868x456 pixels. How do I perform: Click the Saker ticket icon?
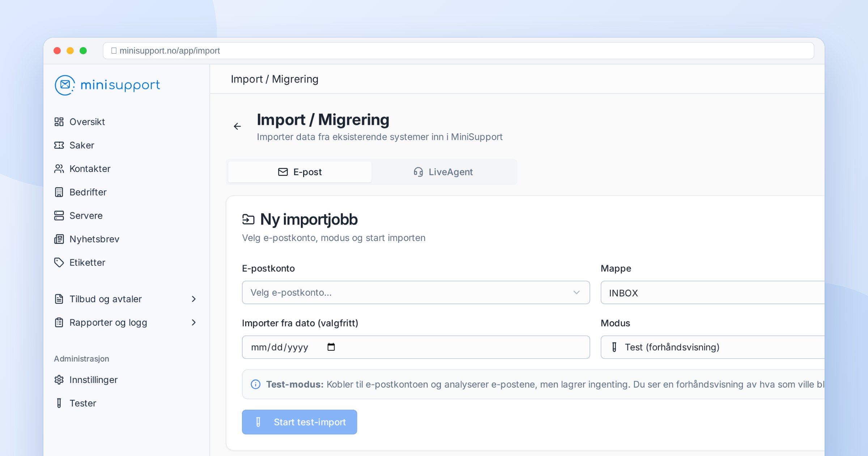coord(59,145)
